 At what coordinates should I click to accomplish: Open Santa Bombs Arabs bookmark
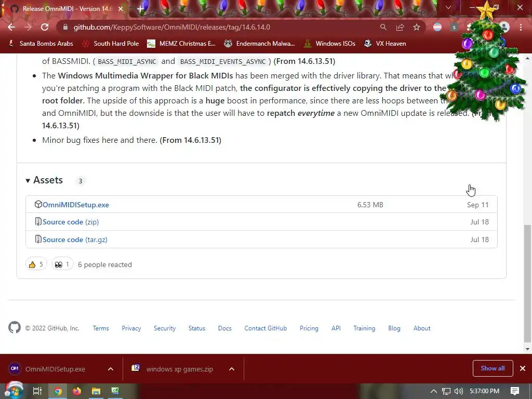[x=41, y=44]
